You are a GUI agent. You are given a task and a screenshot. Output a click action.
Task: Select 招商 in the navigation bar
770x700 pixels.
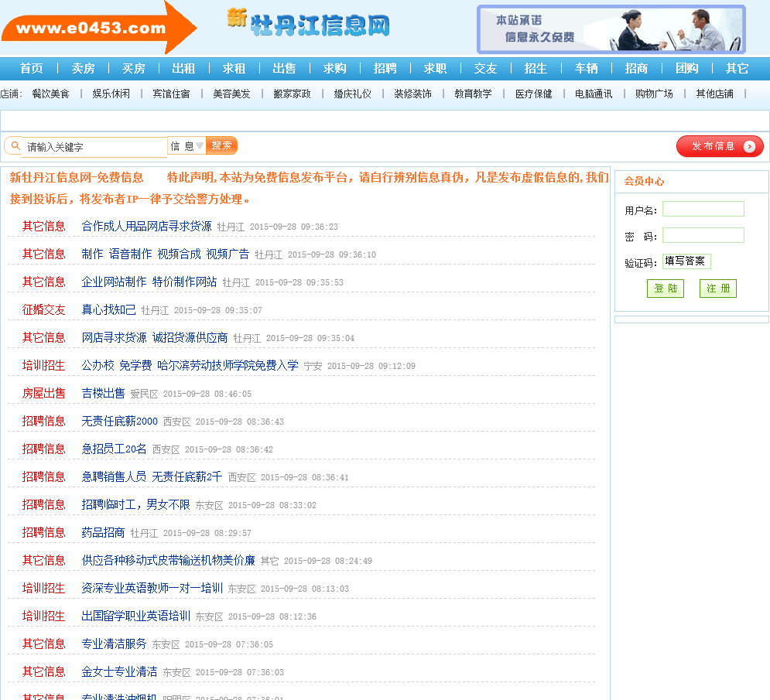pyautogui.click(x=636, y=68)
